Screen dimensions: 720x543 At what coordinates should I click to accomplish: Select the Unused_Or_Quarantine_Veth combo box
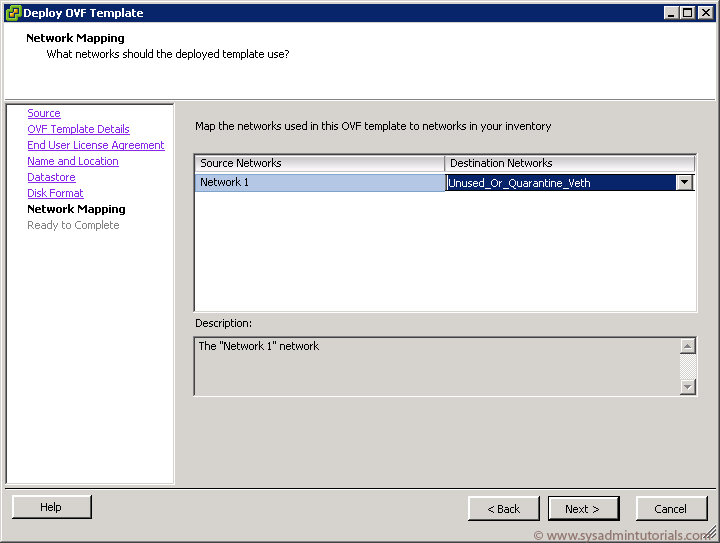569,183
